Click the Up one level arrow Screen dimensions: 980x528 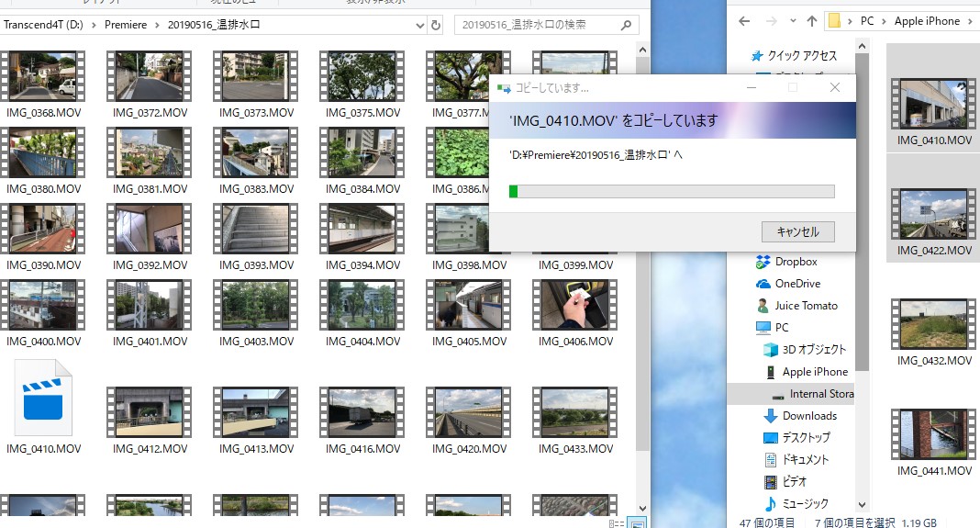pyautogui.click(x=812, y=21)
